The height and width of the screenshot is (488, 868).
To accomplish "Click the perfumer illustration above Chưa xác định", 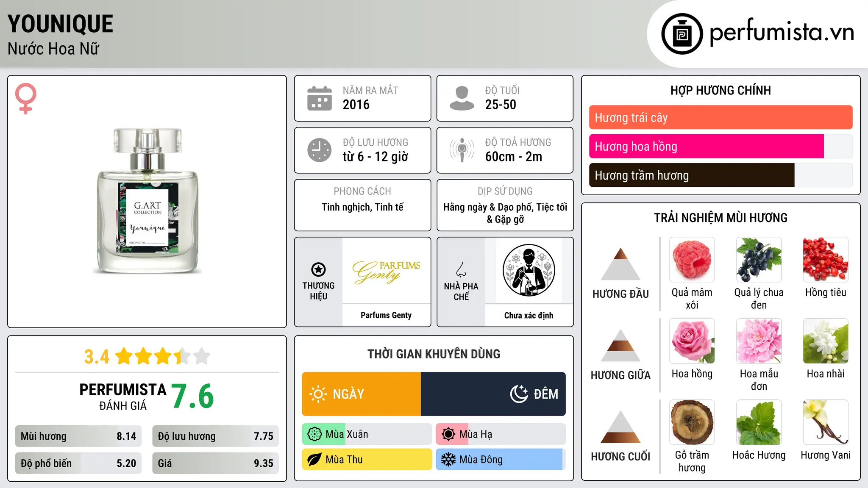I will tap(529, 270).
